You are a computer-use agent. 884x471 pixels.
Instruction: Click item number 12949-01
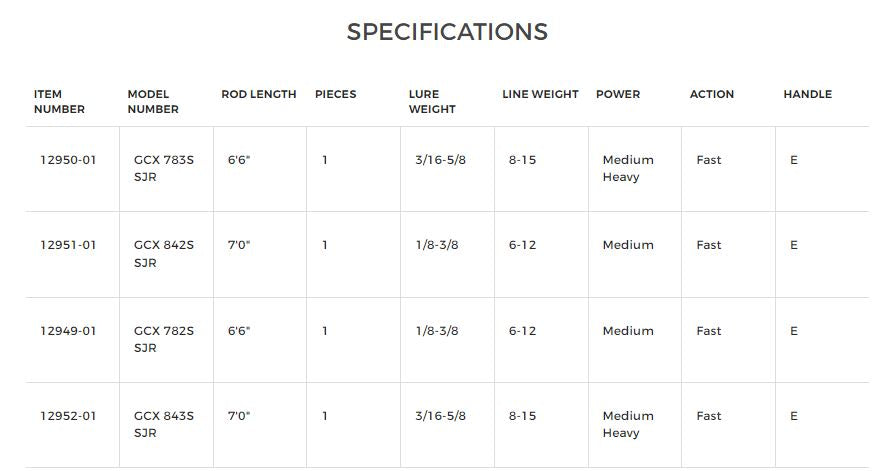click(68, 331)
